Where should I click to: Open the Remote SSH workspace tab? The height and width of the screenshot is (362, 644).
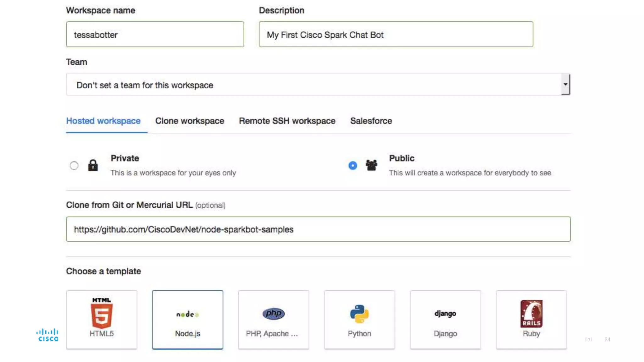coord(287,121)
